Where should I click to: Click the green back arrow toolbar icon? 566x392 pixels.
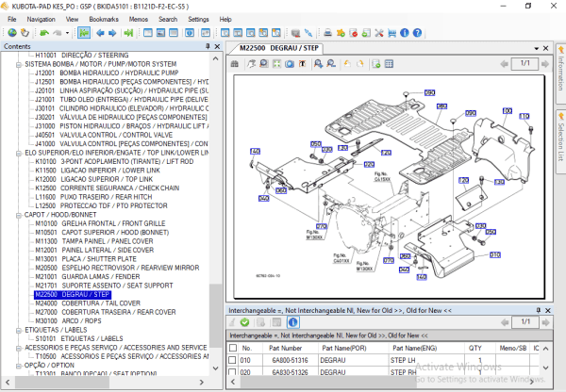(x=44, y=33)
